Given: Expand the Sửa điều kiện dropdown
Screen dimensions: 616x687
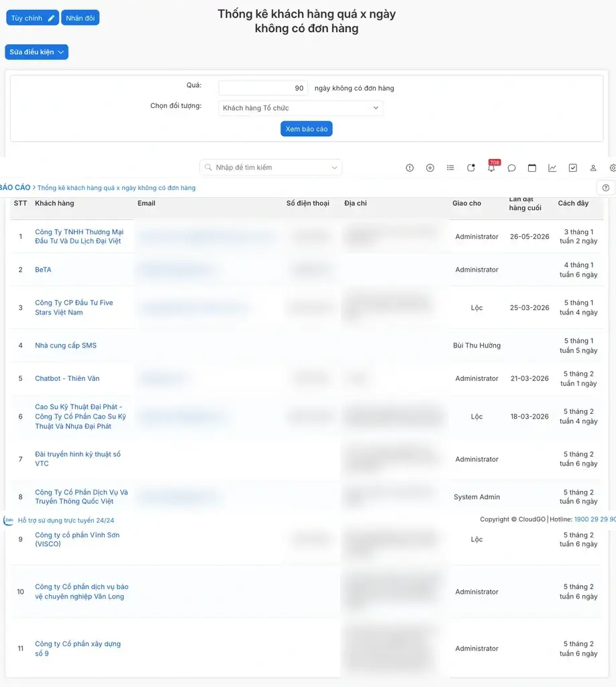Looking at the screenshot, I should (x=37, y=52).
